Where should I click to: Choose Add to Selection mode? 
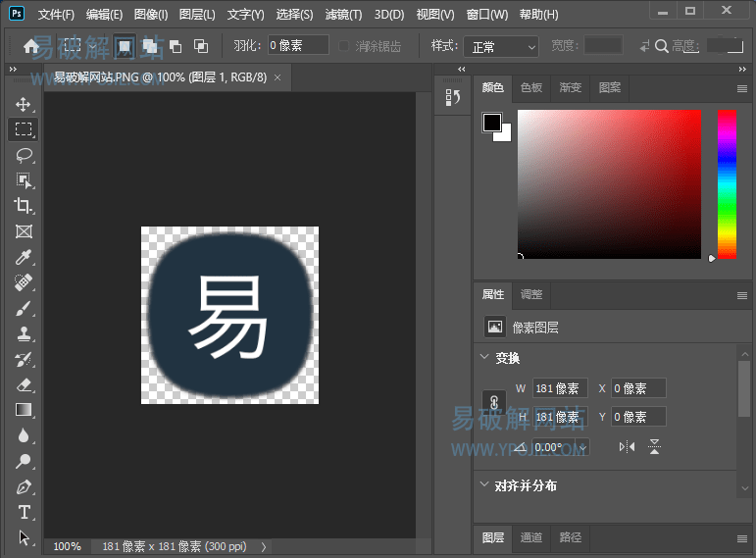(150, 46)
